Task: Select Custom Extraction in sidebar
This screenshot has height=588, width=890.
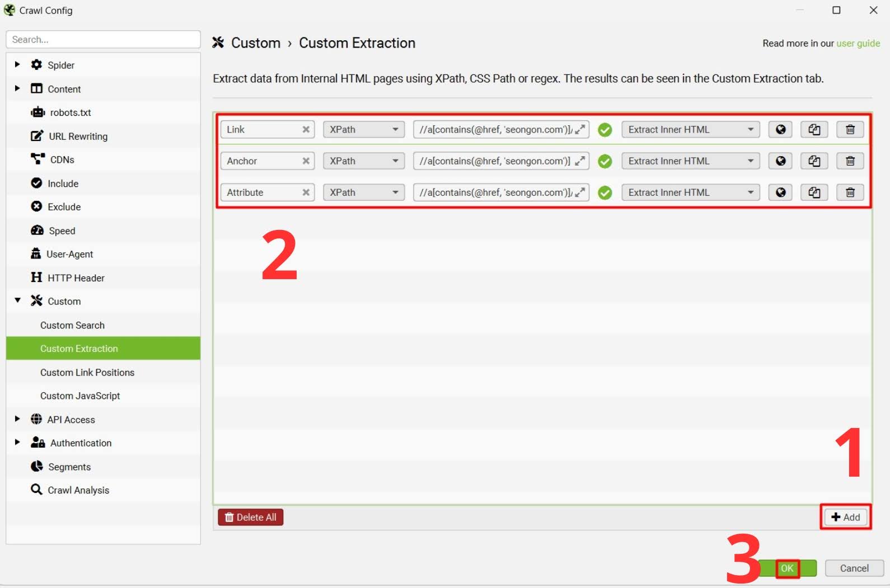Action: click(x=103, y=349)
